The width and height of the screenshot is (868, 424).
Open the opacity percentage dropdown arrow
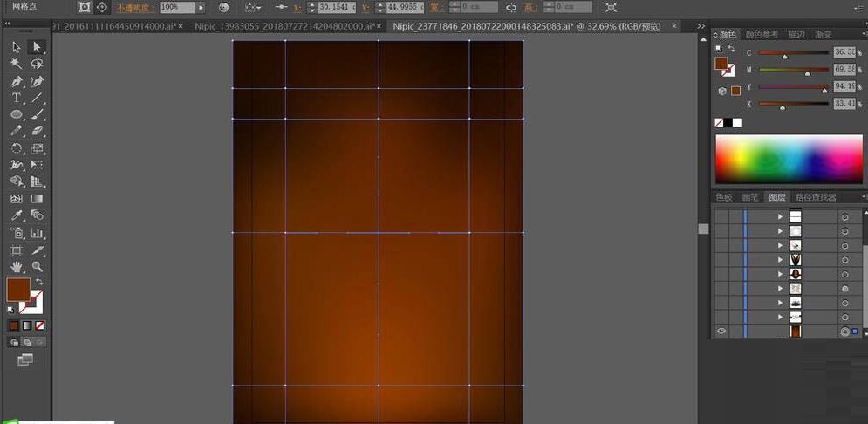[201, 7]
